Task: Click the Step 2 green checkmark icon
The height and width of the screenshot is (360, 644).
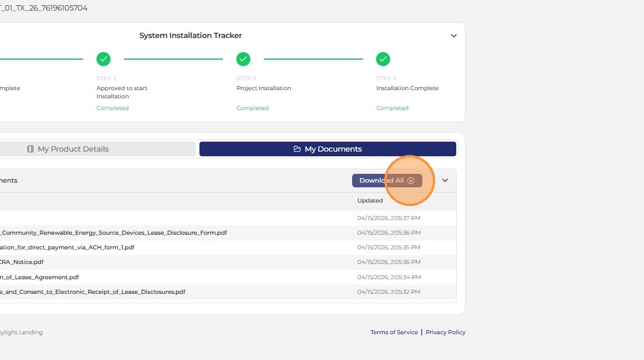Action: click(x=104, y=59)
